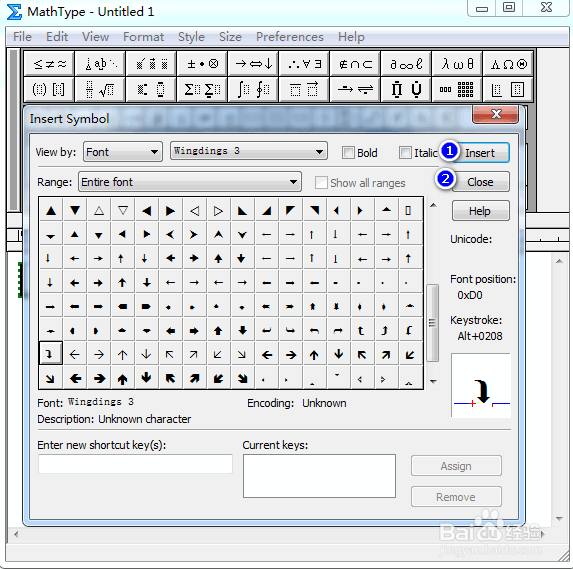Open the logical symbols palette (∴∀∃)
The image size is (573, 570).
304,64
